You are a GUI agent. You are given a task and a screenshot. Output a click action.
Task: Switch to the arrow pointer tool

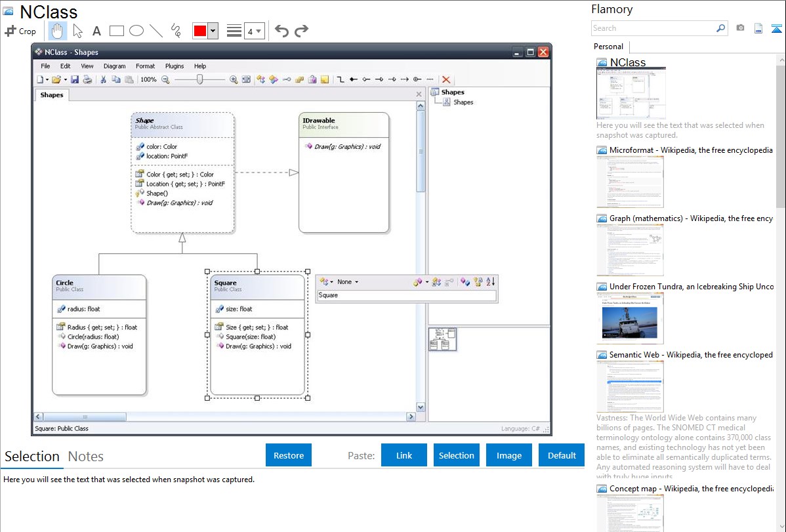coord(77,31)
